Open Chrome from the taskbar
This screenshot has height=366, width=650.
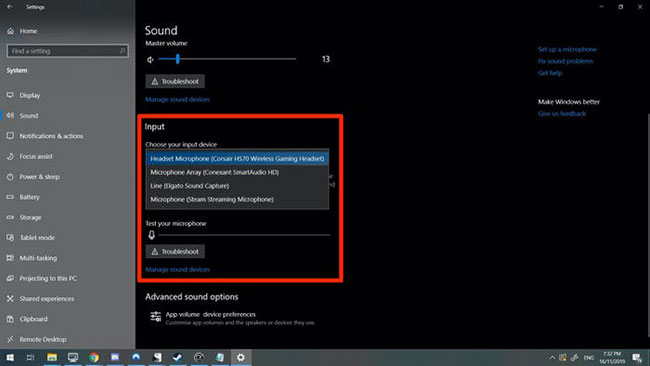94,357
